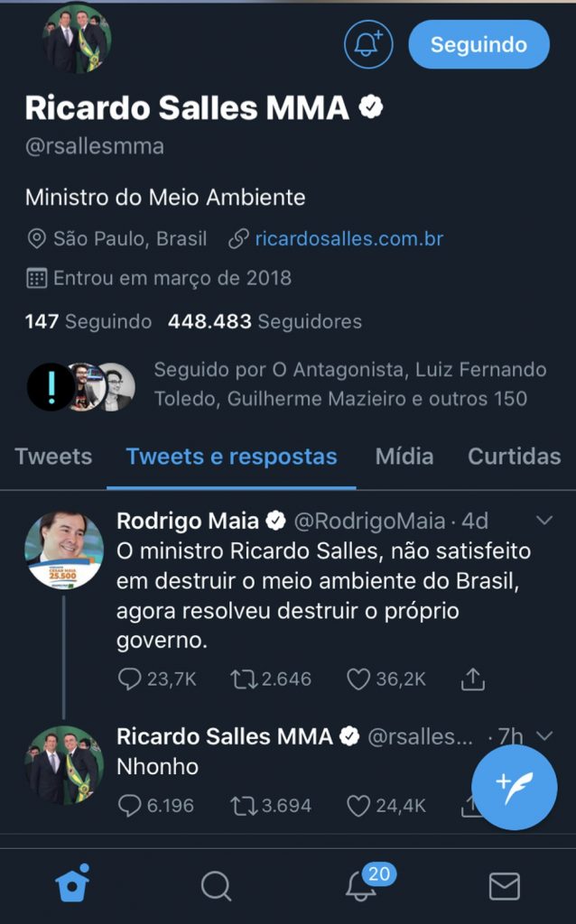
Task: Select the Mídia tab
Action: (404, 457)
